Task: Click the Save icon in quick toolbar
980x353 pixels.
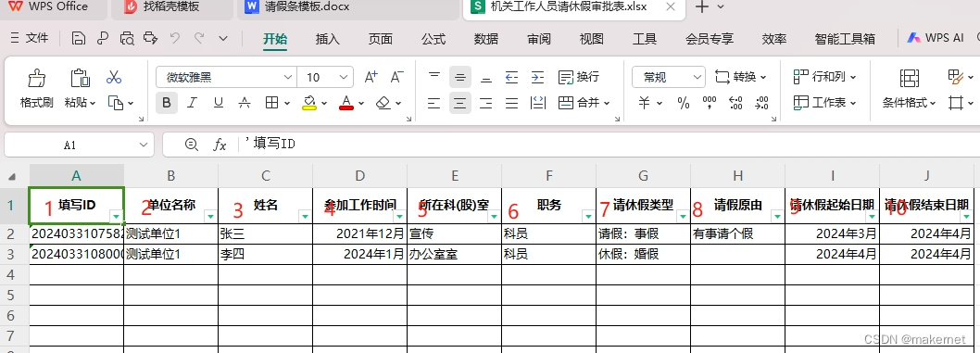Action: point(79,39)
